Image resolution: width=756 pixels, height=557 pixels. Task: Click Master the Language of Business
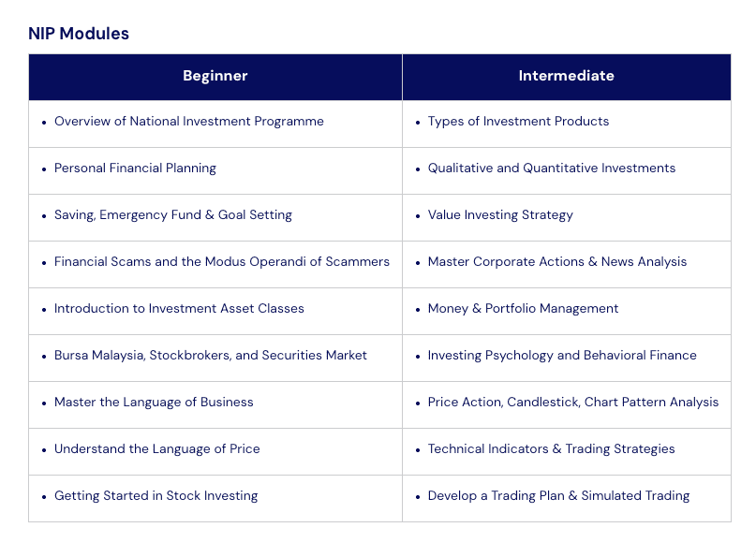[x=154, y=403]
